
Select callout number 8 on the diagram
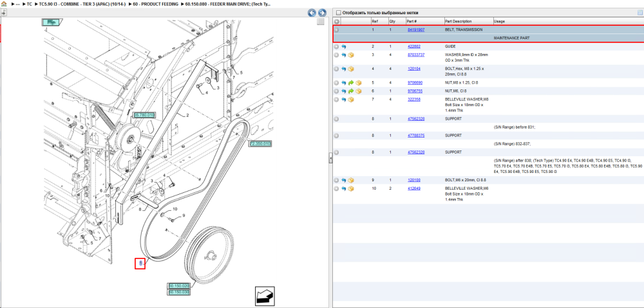pyautogui.click(x=140, y=210)
